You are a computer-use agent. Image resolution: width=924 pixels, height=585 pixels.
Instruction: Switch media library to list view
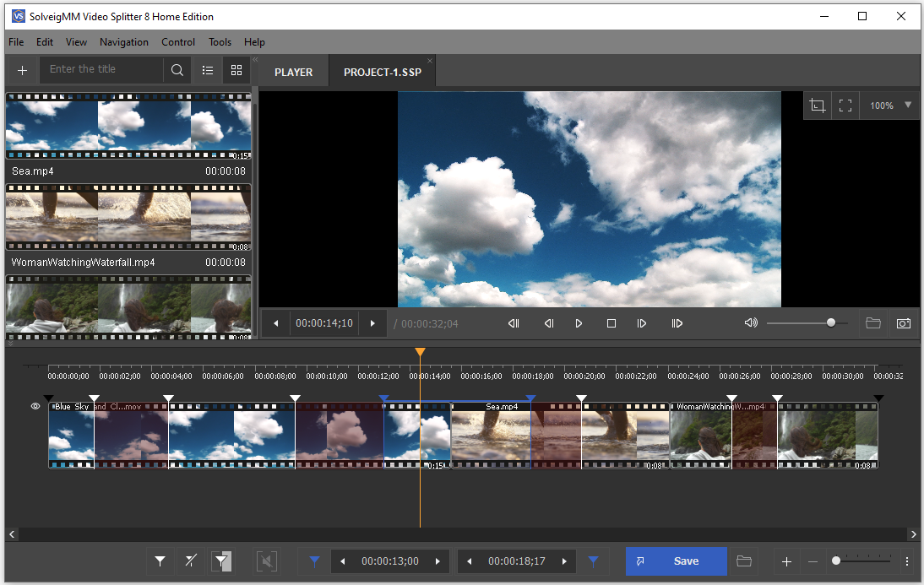coord(208,70)
